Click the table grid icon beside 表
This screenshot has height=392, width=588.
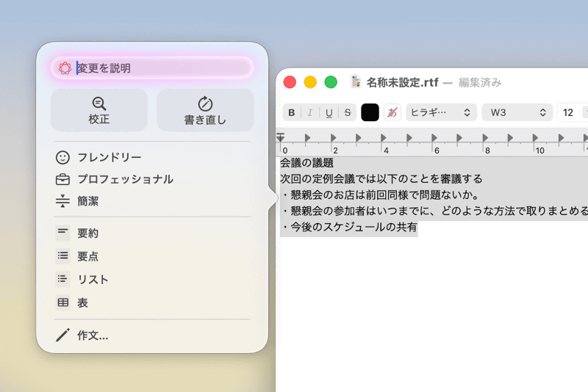(62, 302)
